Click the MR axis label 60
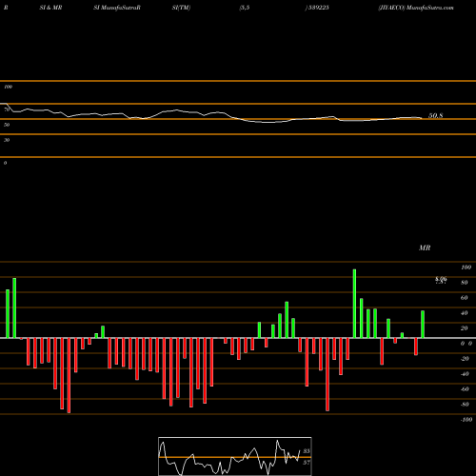Image resolution: width=476 pixels, height=476 pixels. tap(465, 298)
